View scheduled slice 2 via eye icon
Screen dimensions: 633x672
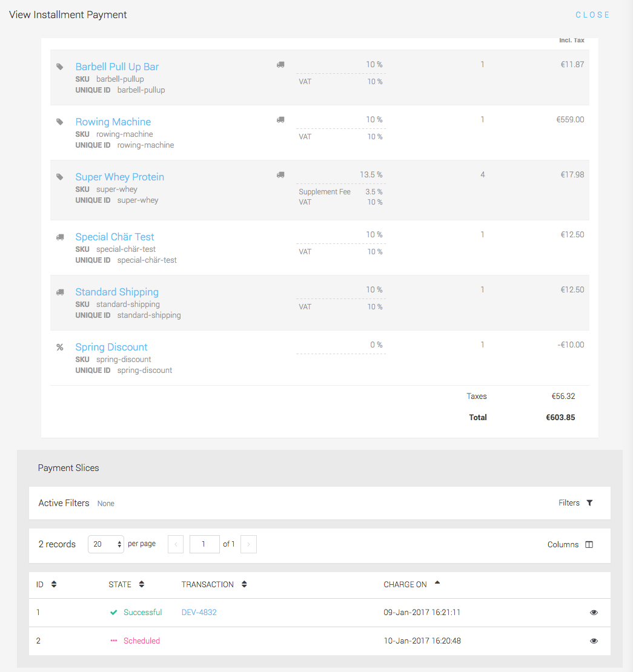click(x=594, y=641)
